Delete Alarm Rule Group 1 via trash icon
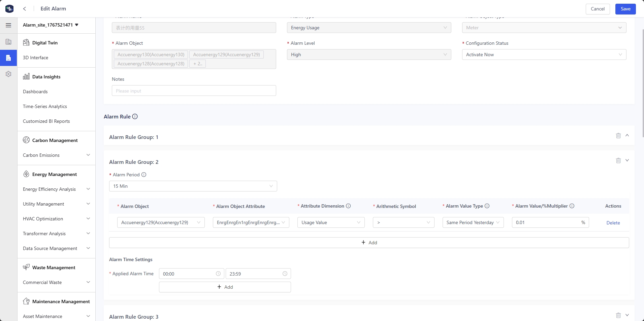644x321 pixels. coord(618,136)
